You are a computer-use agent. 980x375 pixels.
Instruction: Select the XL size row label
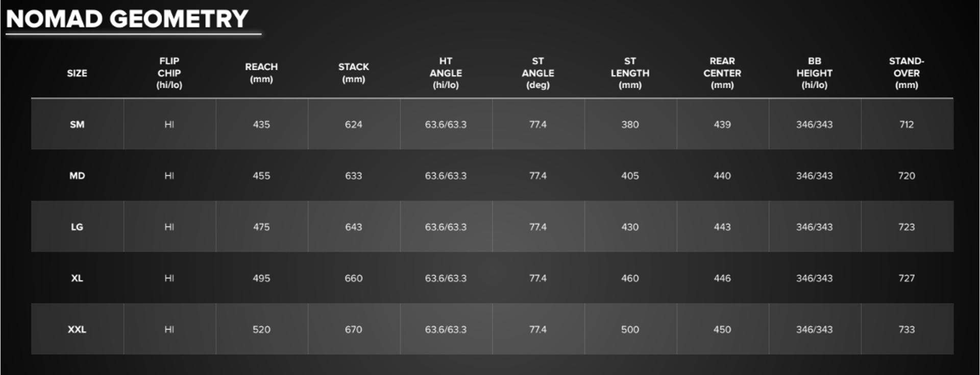(x=77, y=278)
